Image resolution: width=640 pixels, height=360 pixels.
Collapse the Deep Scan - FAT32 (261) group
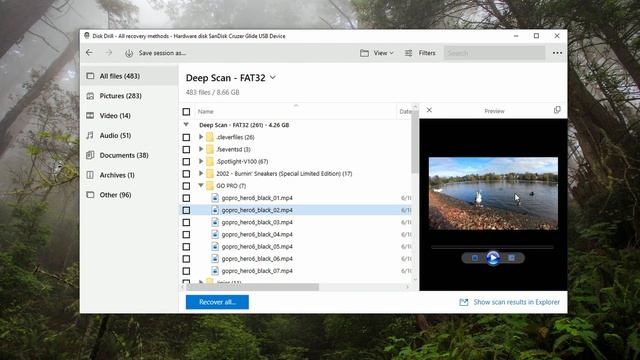coord(186,124)
